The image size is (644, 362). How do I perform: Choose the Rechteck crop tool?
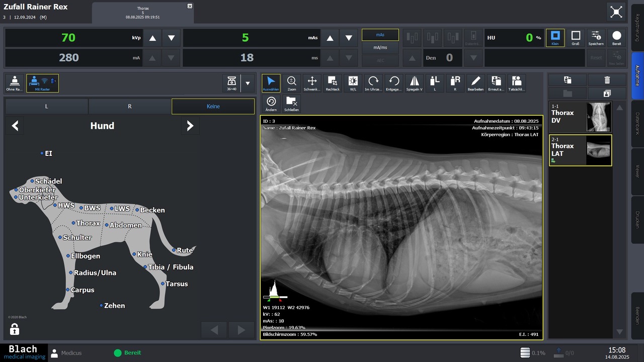pos(333,83)
